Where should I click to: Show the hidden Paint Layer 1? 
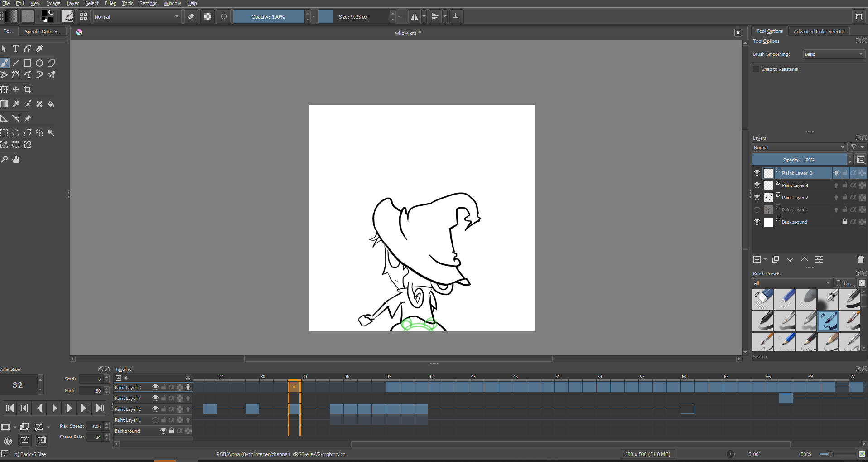click(757, 209)
